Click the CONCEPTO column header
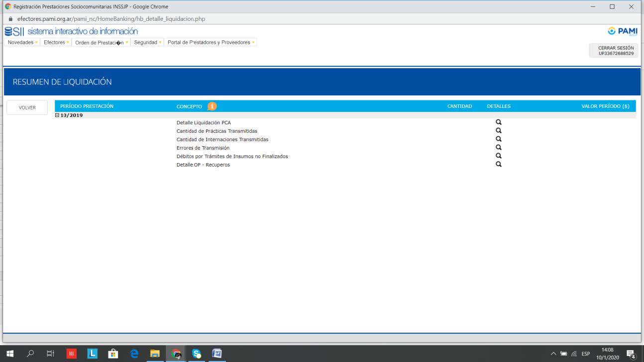Screen dimensions: 644x362 (189, 106)
